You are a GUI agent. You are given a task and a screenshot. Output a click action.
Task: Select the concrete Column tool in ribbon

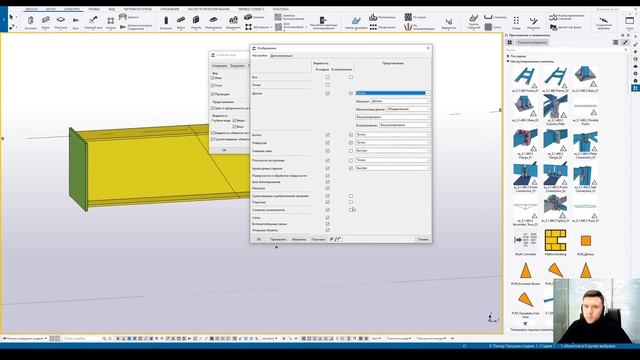(166, 22)
